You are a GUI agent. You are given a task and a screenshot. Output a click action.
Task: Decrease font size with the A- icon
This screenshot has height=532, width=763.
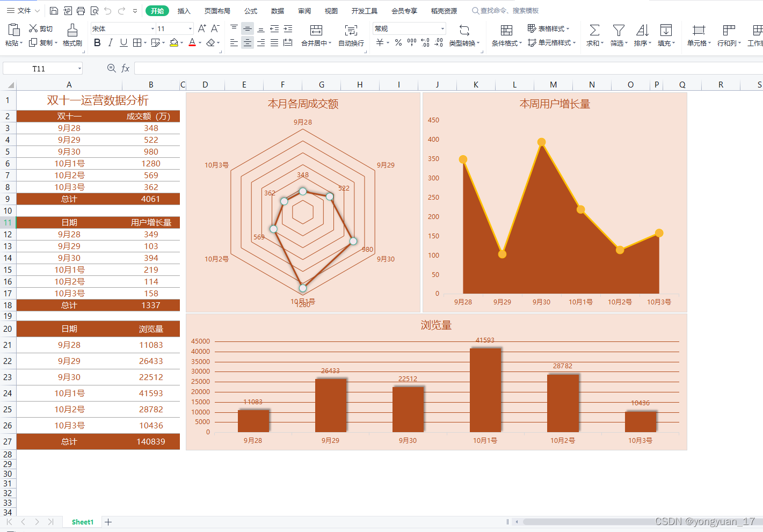[215, 28]
